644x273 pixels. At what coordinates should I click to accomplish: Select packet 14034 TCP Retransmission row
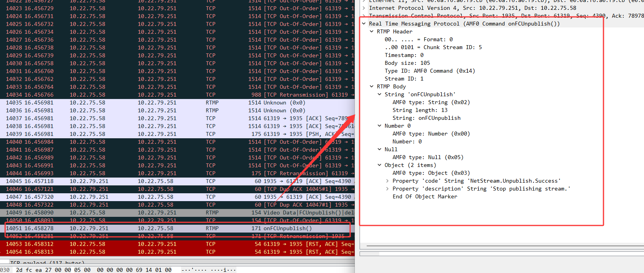pos(177,95)
